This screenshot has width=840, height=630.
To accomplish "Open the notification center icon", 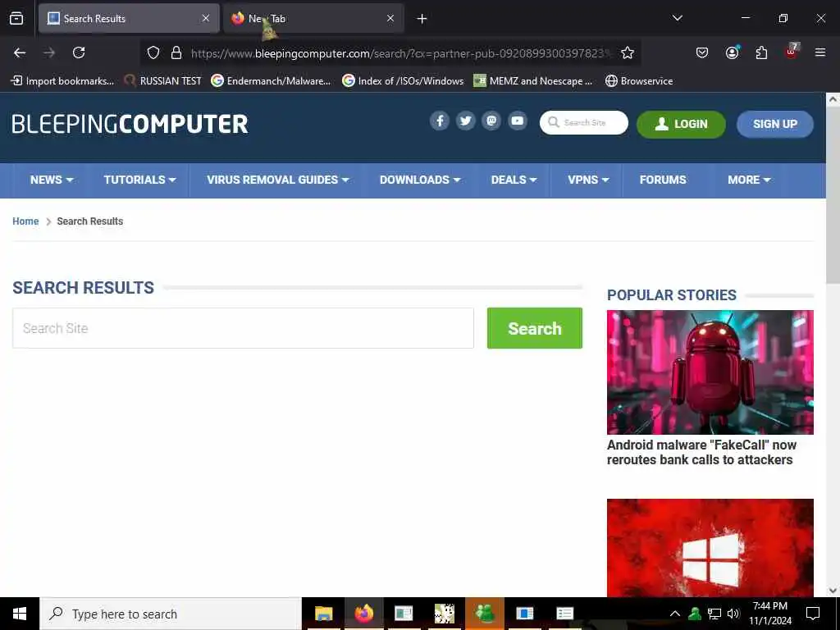I will pos(813,614).
